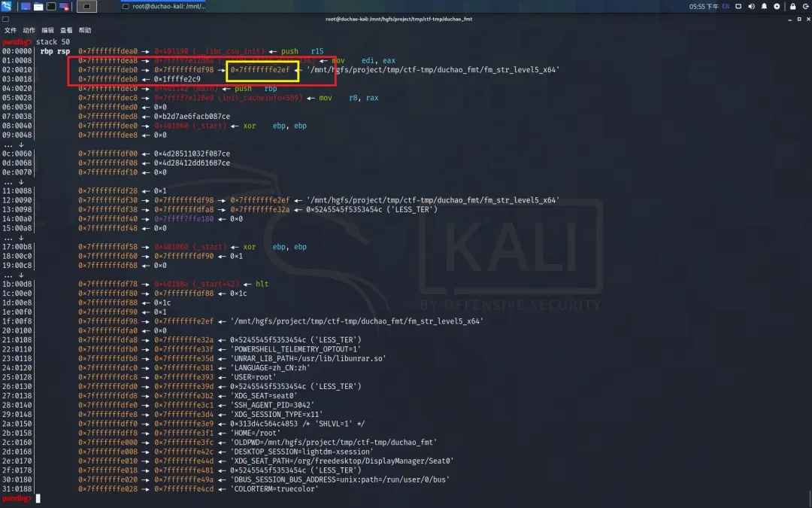Screen dimensions: 812x508
Task: Click the value 0x4d28511032f087ce
Action: [192, 154]
